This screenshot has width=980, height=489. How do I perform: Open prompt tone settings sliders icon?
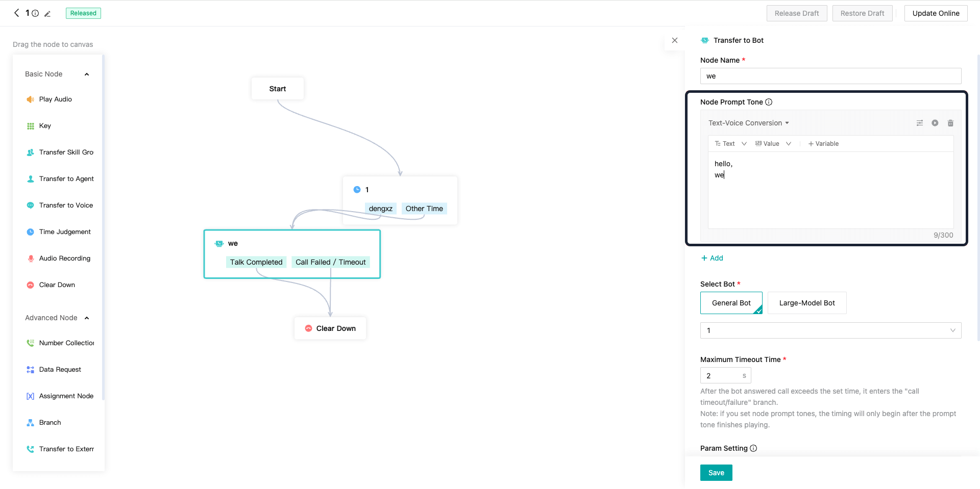point(919,123)
